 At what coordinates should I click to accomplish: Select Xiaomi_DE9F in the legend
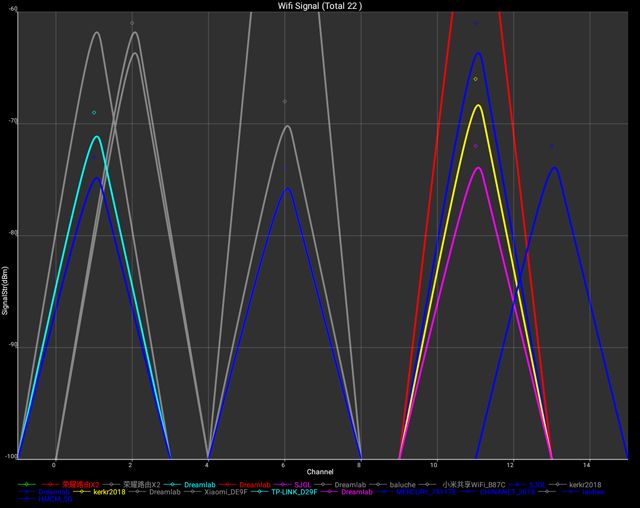[x=229, y=493]
